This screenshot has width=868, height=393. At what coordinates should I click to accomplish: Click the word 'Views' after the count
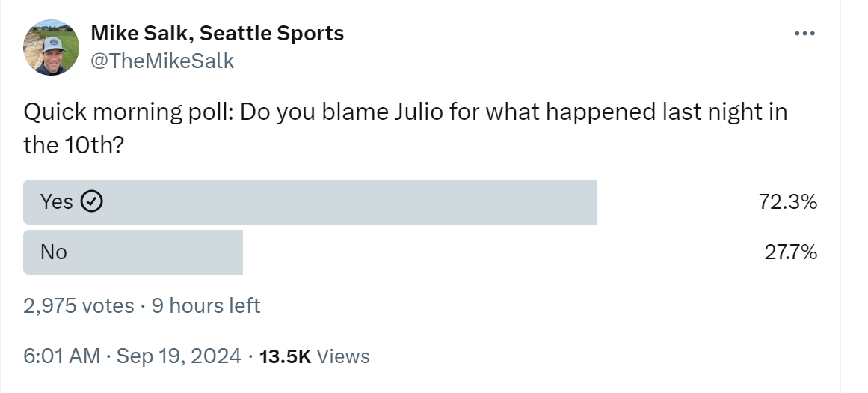(343, 356)
